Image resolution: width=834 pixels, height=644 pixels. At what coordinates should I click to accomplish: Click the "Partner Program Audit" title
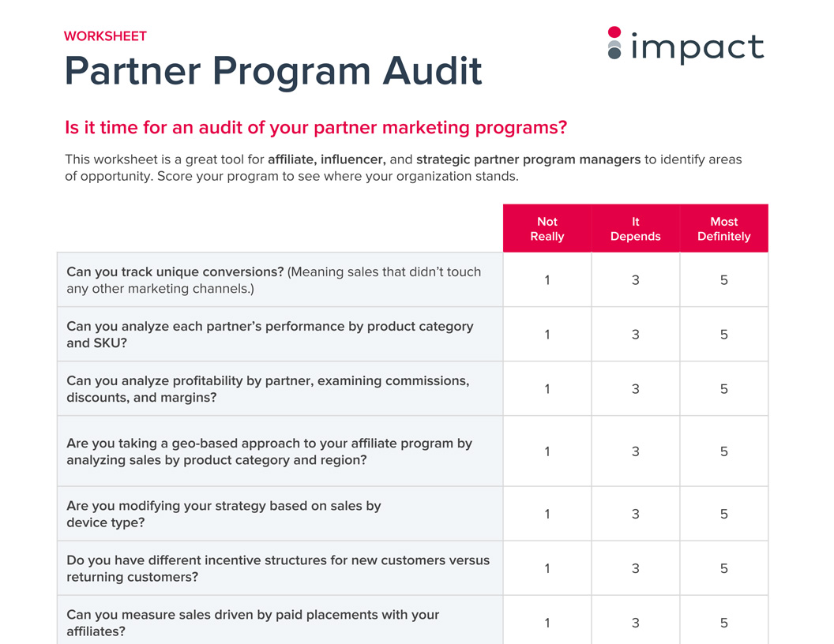tap(273, 71)
